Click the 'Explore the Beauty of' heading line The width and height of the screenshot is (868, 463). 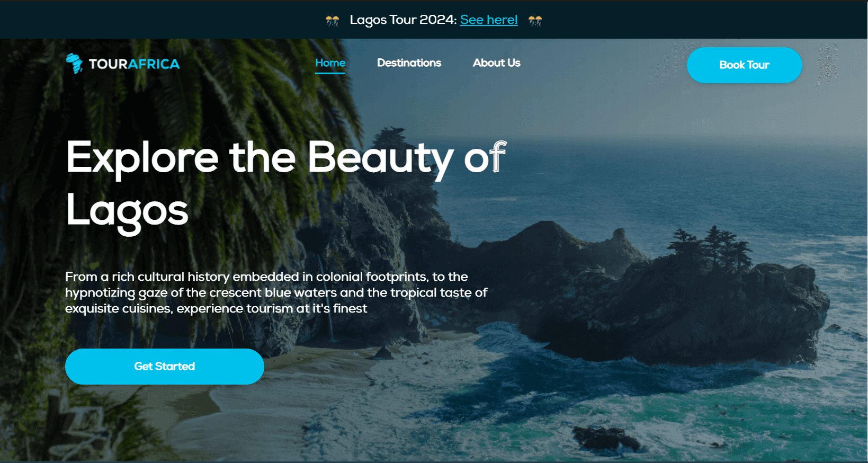[286, 158]
